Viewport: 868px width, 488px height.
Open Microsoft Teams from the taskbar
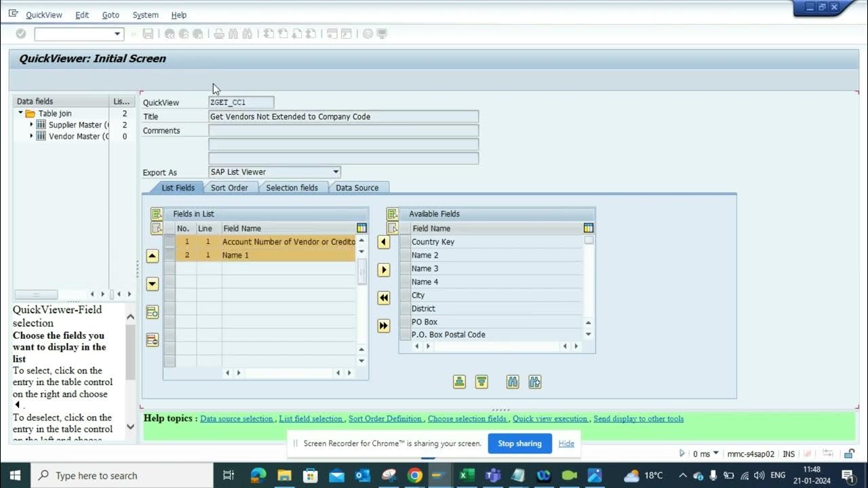(x=493, y=475)
